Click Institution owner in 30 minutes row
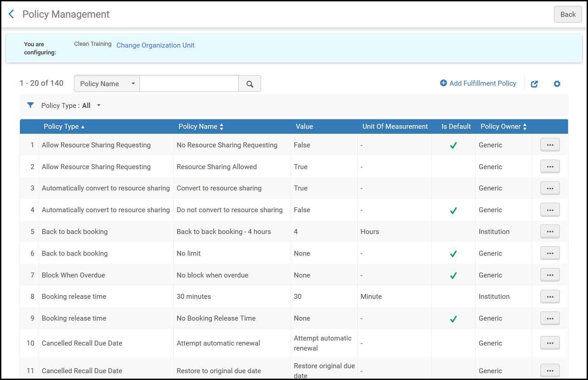This screenshot has width=588, height=380. point(494,297)
